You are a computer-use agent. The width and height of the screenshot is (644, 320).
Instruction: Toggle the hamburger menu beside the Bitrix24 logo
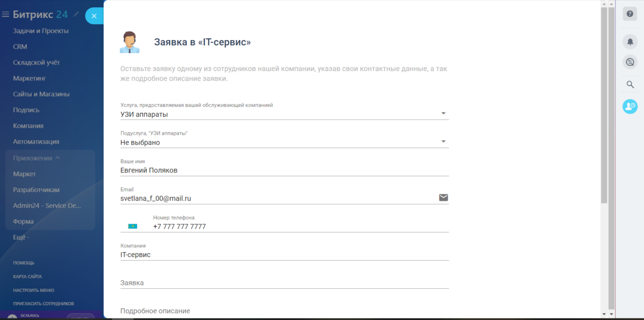(6, 15)
